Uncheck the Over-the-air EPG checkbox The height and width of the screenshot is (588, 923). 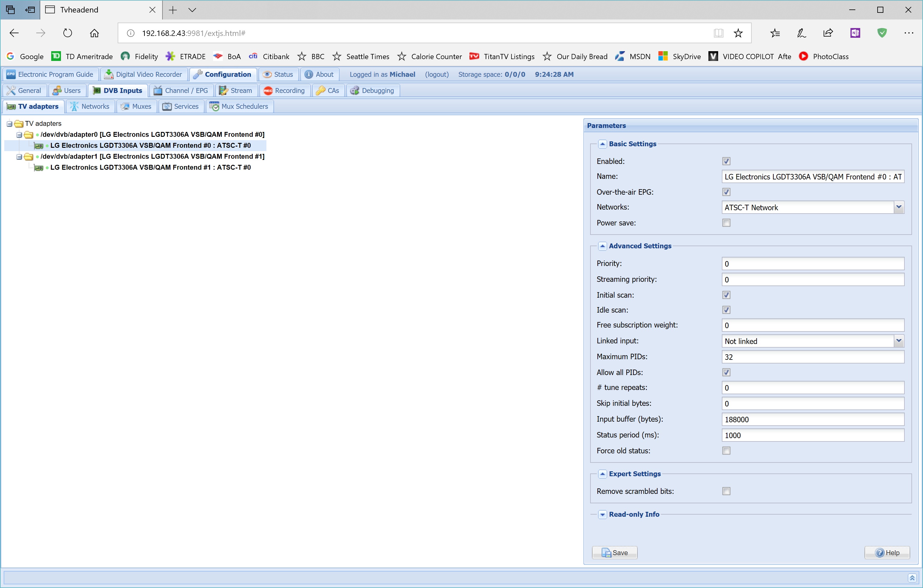(726, 192)
